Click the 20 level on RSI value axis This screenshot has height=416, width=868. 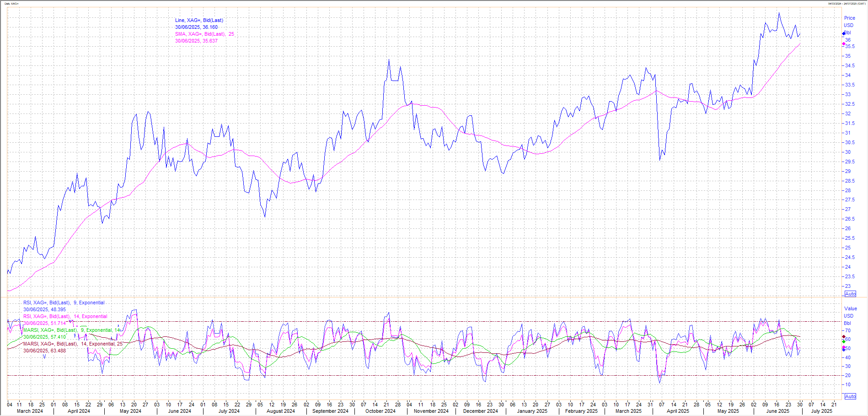(x=847, y=375)
